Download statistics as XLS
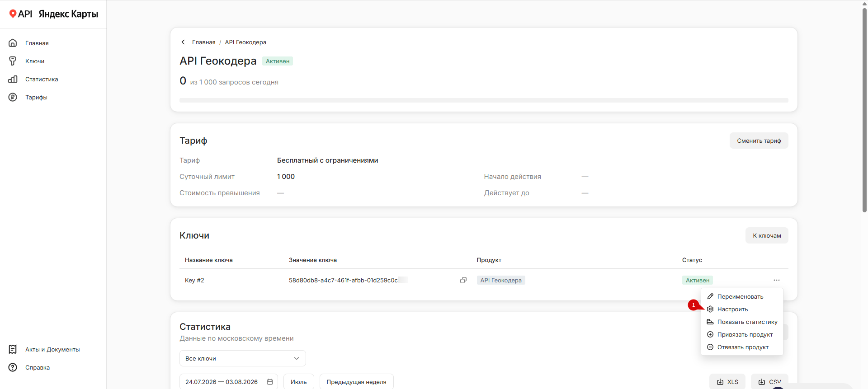Screen dimensions: 868x389 [x=728, y=382]
